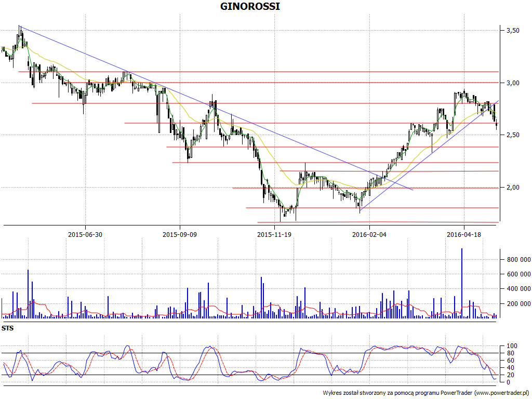
Task: Click the 2,50 price axis label
Action: (513, 135)
